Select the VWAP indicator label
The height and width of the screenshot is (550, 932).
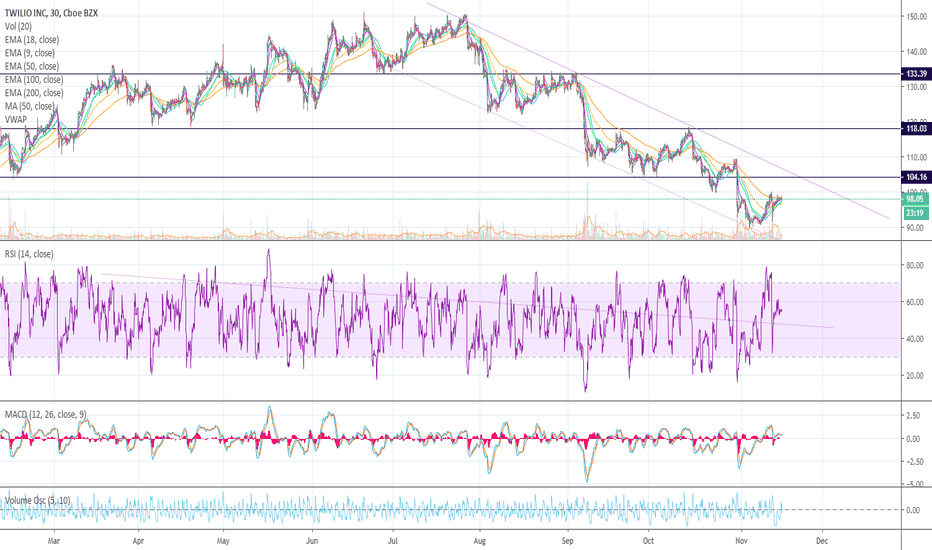pos(16,120)
